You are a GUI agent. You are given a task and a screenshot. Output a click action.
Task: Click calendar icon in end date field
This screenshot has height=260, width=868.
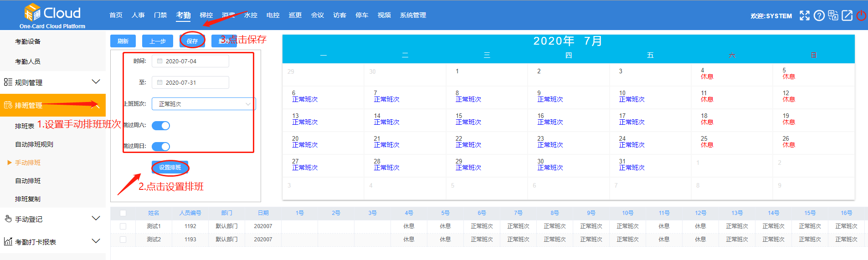coord(160,82)
